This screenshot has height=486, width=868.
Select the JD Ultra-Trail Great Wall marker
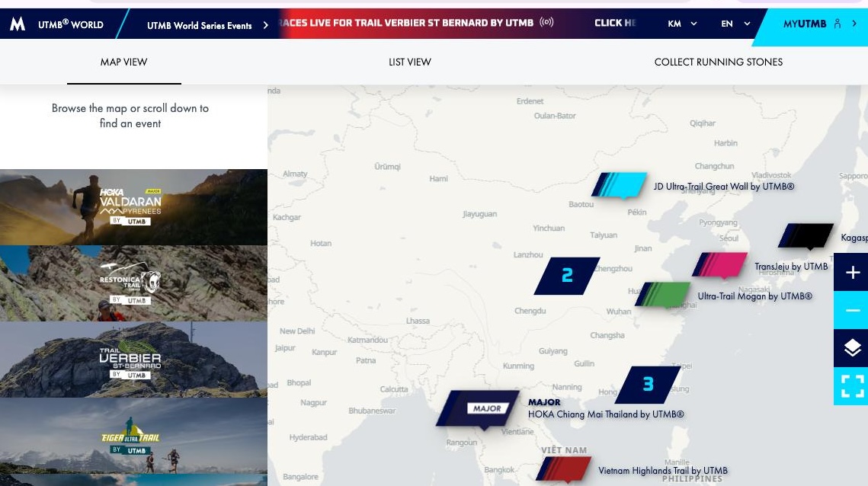tap(619, 185)
